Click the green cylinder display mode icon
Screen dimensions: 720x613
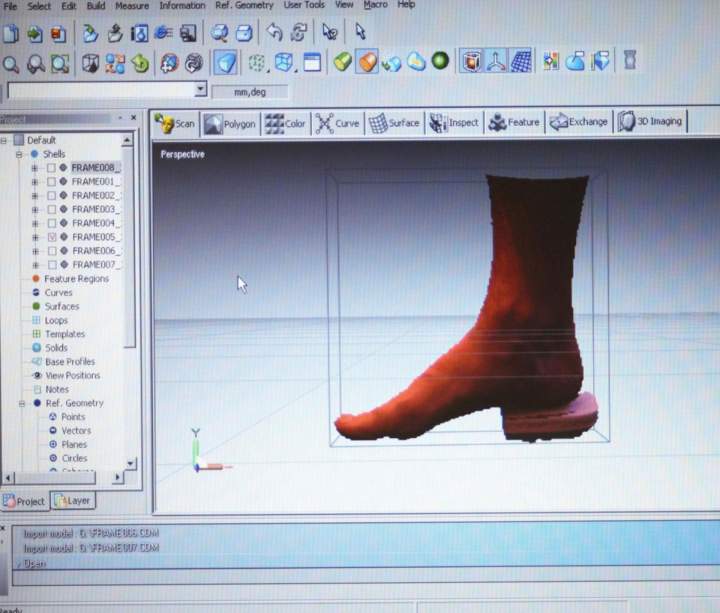[342, 61]
